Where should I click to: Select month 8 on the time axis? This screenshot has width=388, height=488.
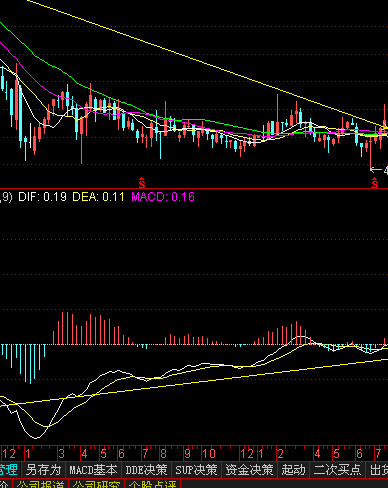163,454
